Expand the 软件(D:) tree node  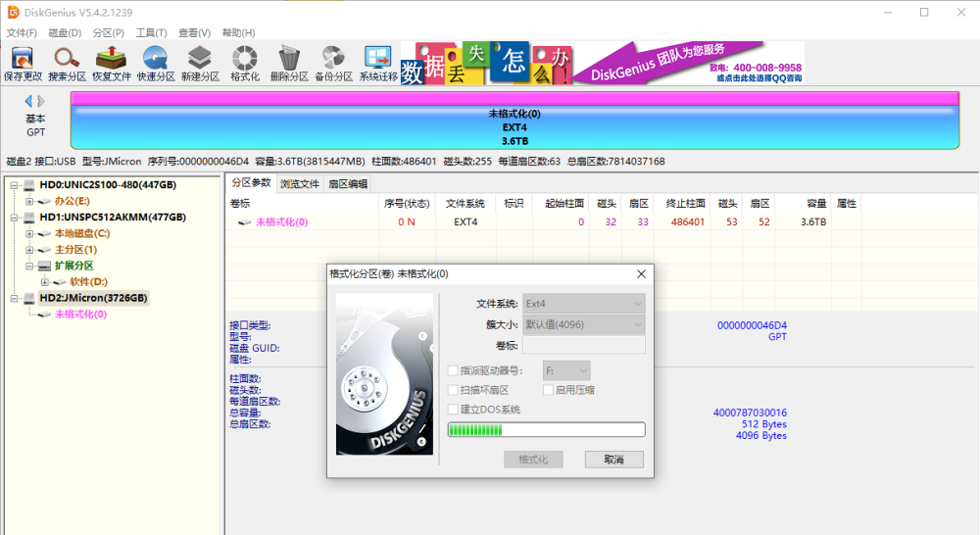(44, 282)
